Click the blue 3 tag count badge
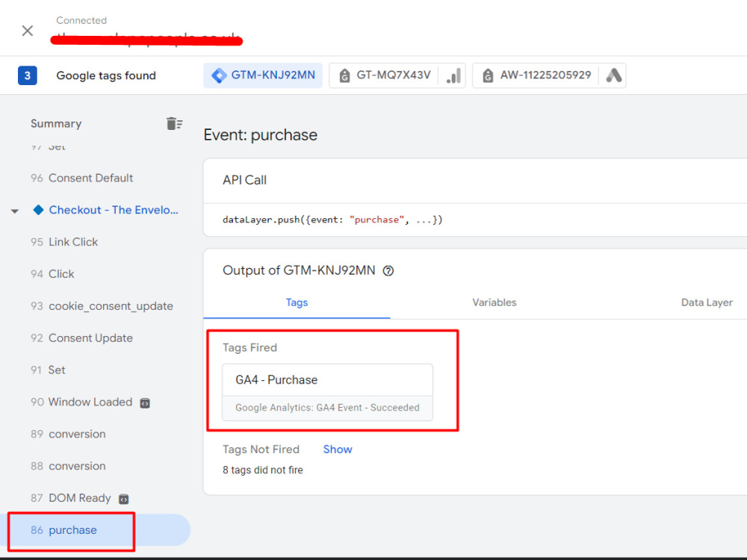Screen dimensions: 747x560 coord(28,75)
